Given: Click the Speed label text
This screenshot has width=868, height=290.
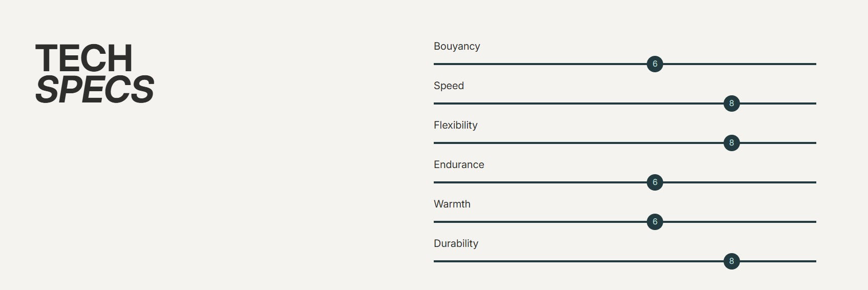Looking at the screenshot, I should click(x=449, y=86).
